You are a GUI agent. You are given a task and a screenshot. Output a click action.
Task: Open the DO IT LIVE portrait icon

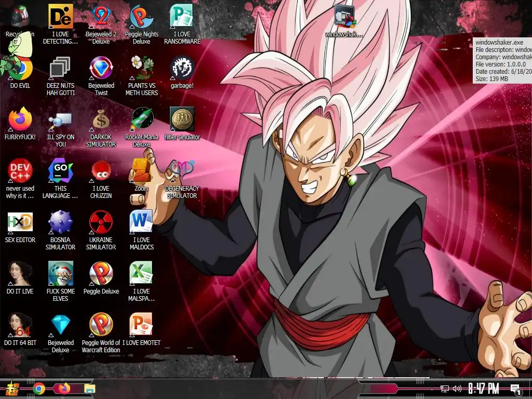20,273
